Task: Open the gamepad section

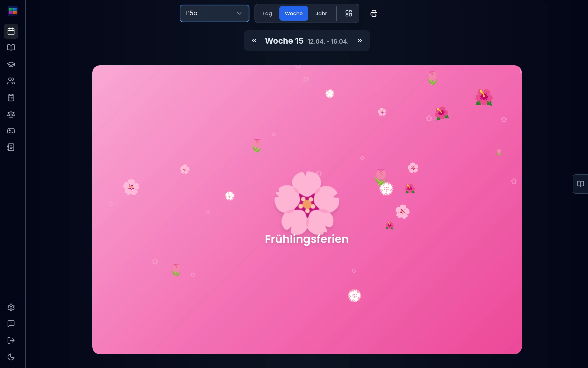Action: click(11, 131)
